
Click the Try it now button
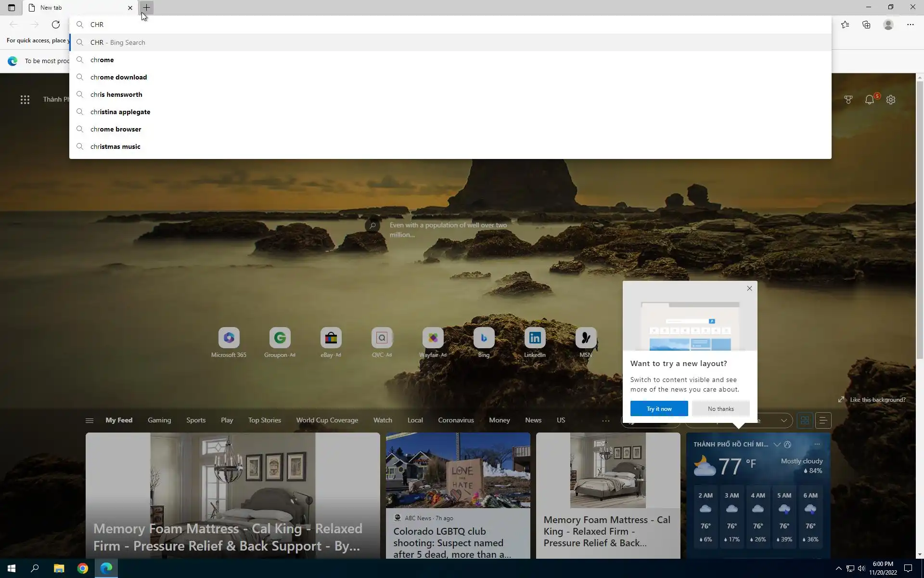coord(659,409)
